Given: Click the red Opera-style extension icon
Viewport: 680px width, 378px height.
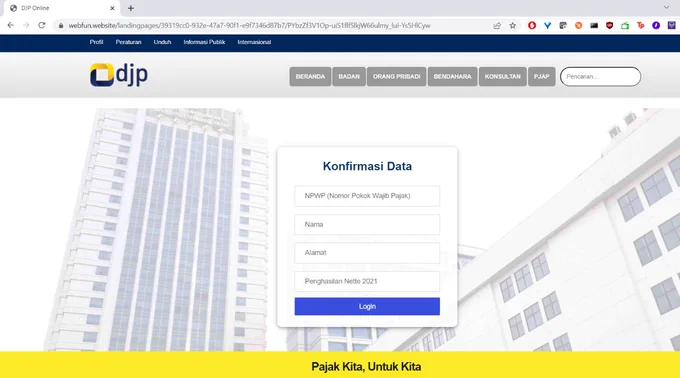Looking at the screenshot, I should tap(532, 26).
